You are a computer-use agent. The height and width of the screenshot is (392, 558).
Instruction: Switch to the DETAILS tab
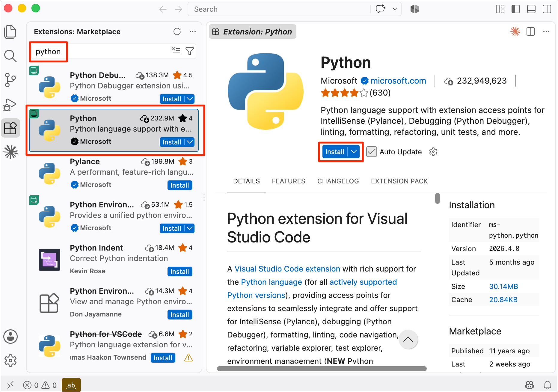246,181
